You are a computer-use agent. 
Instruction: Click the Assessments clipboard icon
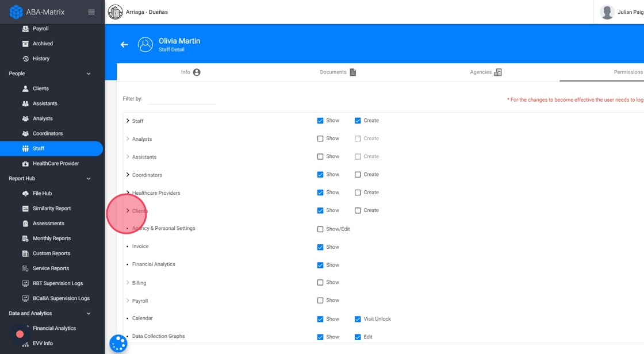(x=25, y=224)
